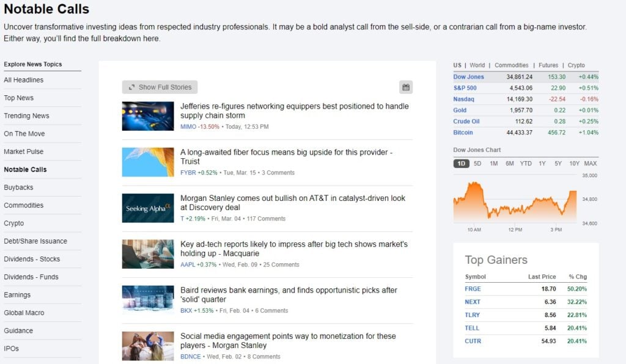Open the social media engagement thumbnail
The image size is (626, 364).
(148, 346)
